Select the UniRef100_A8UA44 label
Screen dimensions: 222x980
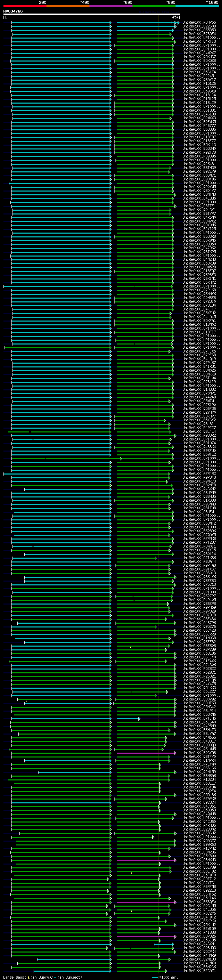pos(199,561)
